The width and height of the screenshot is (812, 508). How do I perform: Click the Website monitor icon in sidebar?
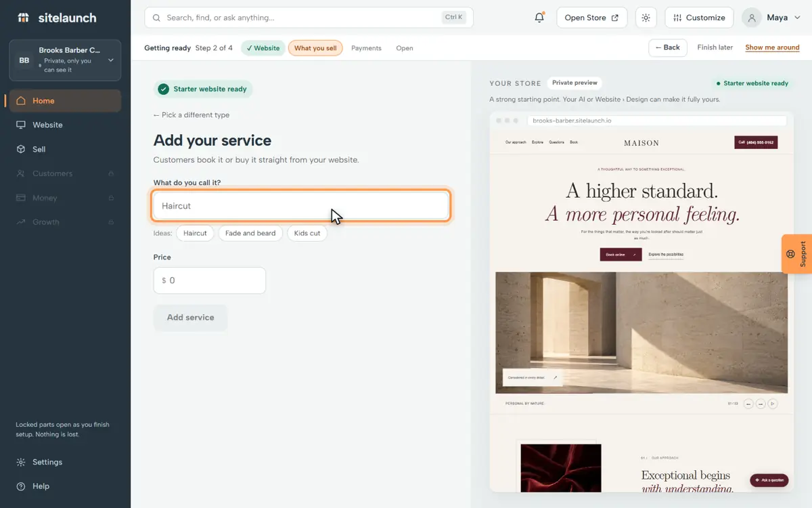pyautogui.click(x=21, y=125)
